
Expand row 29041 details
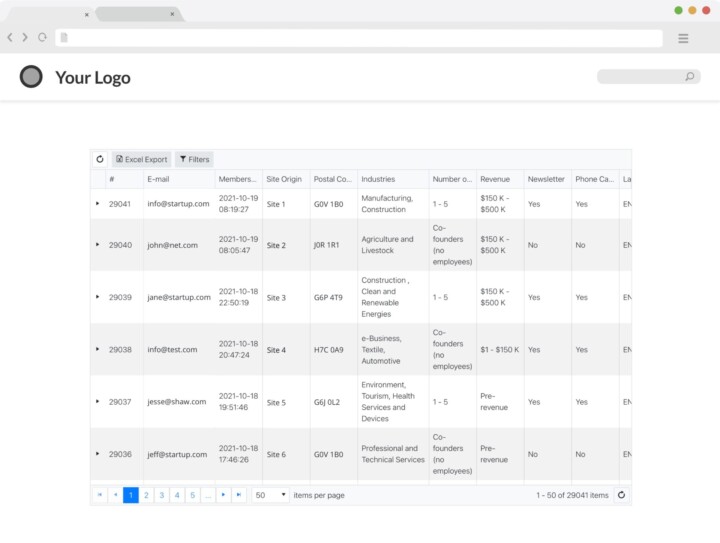[x=97, y=203]
